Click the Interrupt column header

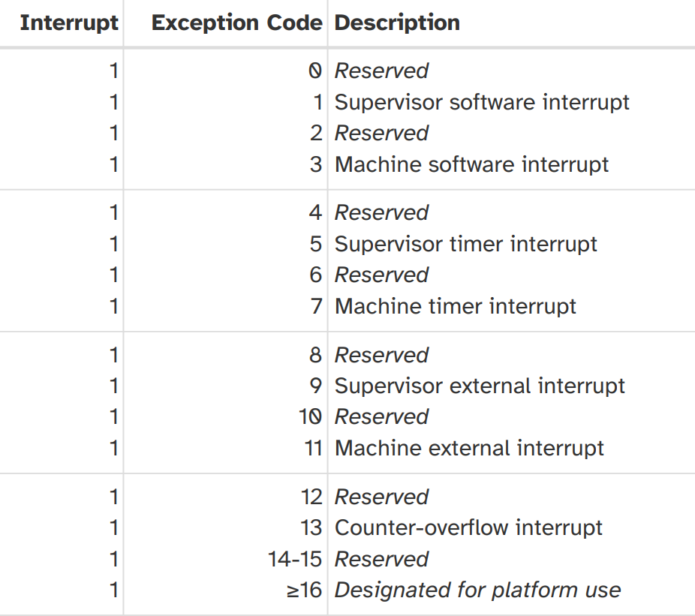point(69,23)
